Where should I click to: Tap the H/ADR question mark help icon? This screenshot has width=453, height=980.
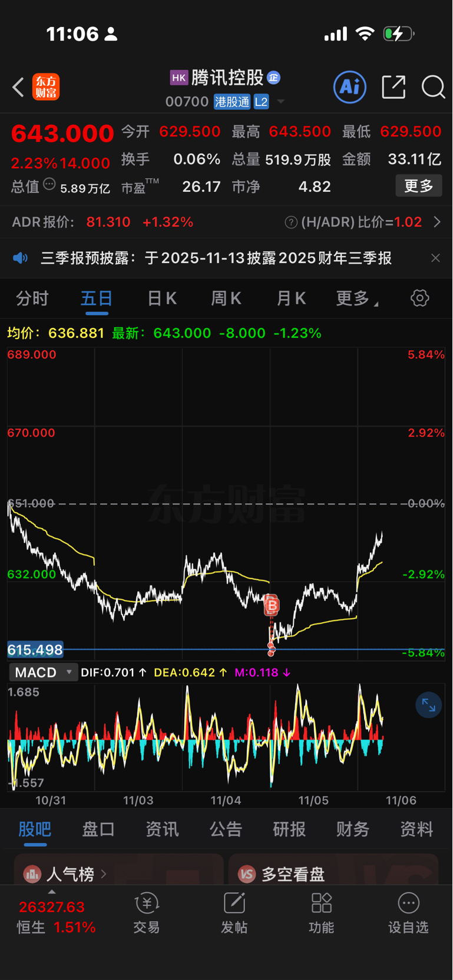pos(291,222)
